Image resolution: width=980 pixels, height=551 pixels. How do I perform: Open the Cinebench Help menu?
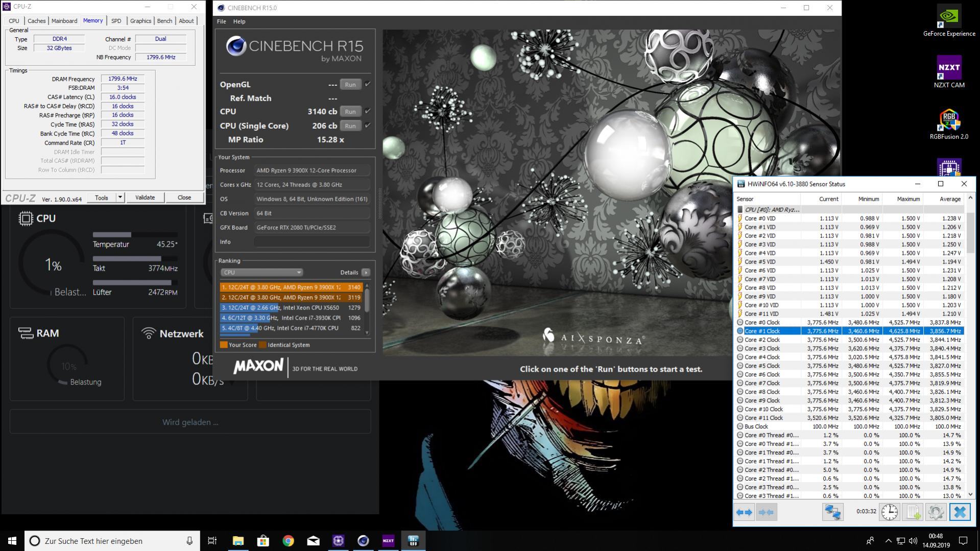[x=239, y=21]
